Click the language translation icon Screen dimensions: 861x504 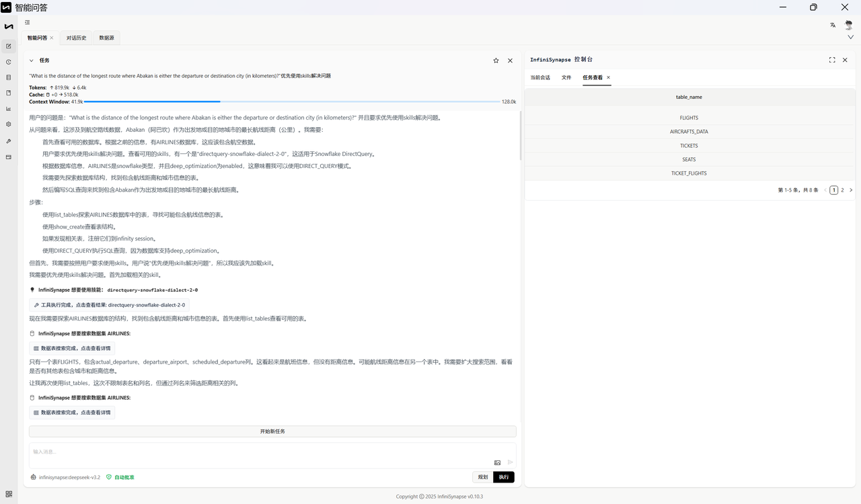(833, 25)
